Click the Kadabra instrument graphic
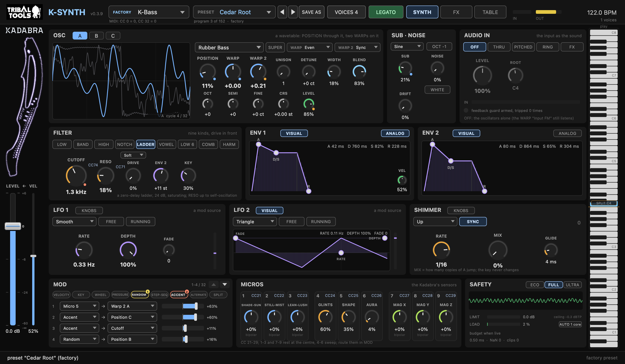 click(x=24, y=107)
